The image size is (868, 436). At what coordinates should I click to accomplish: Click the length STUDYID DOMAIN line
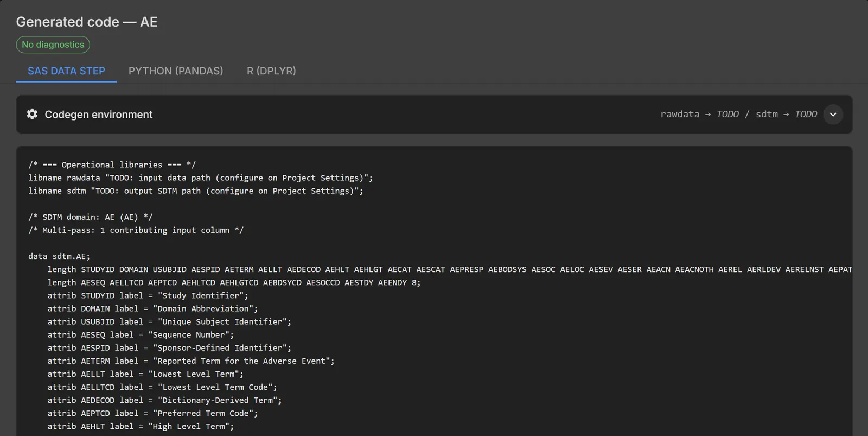450,269
